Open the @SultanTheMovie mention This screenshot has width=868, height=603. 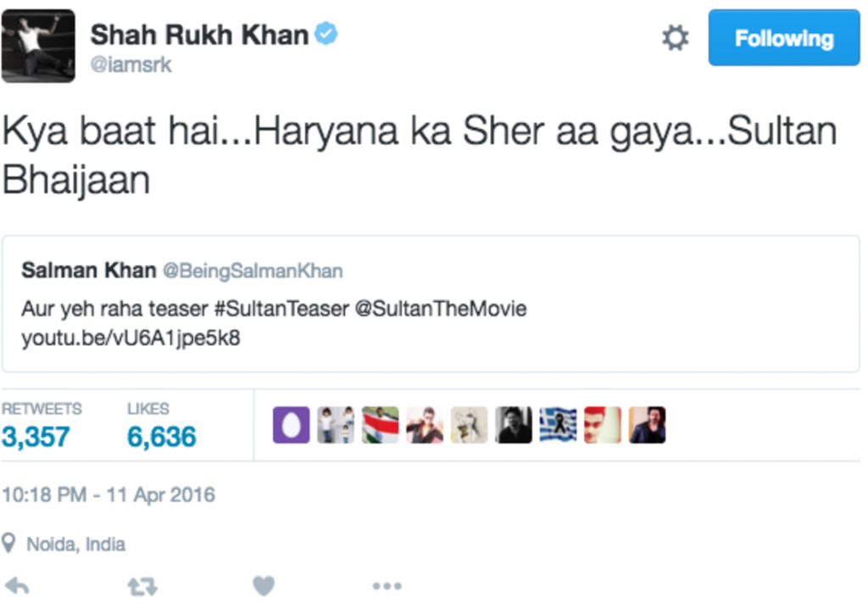440,309
